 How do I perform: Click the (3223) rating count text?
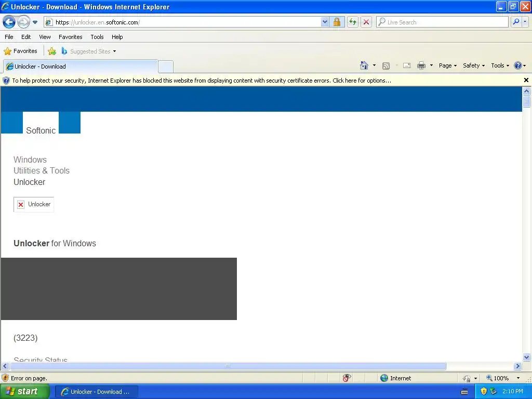25,338
